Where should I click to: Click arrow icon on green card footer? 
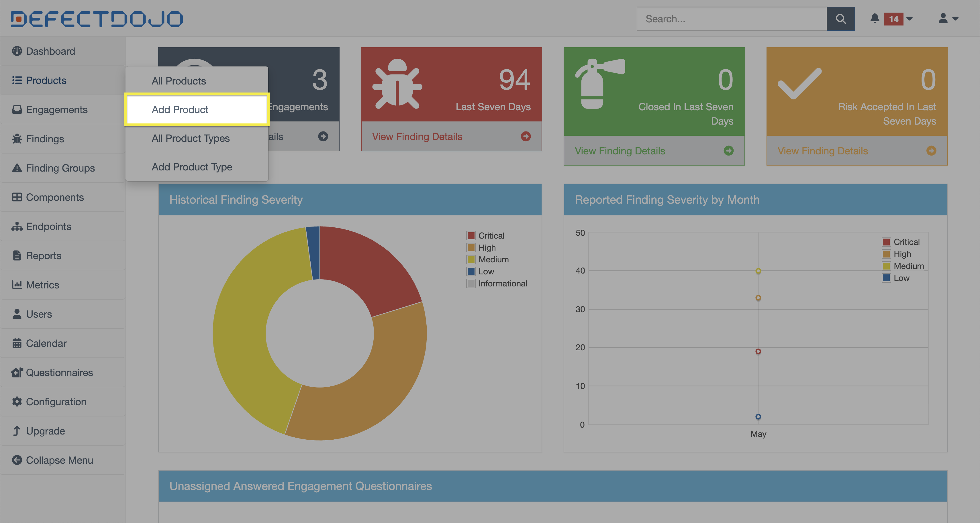(x=728, y=151)
